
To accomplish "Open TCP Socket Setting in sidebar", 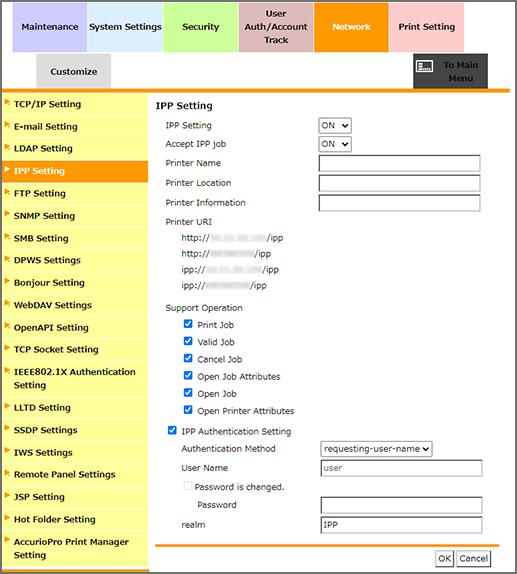I will point(75,350).
